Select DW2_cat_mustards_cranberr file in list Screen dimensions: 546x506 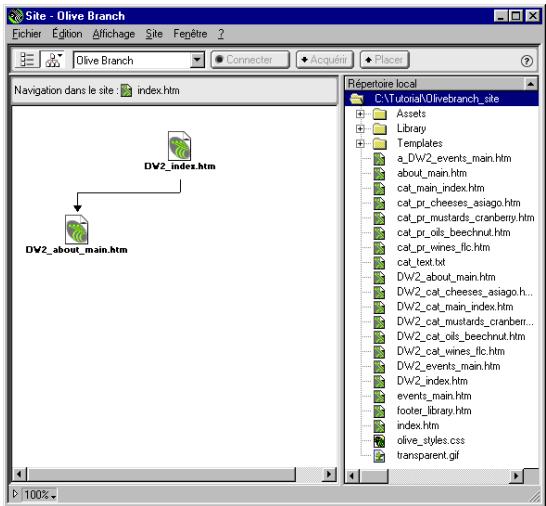(465, 322)
